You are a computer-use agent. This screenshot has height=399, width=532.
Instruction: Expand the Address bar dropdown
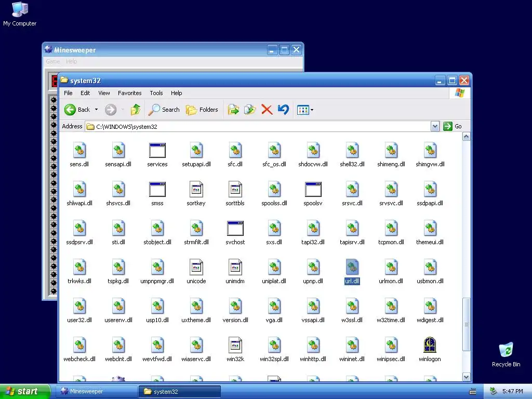(x=435, y=127)
